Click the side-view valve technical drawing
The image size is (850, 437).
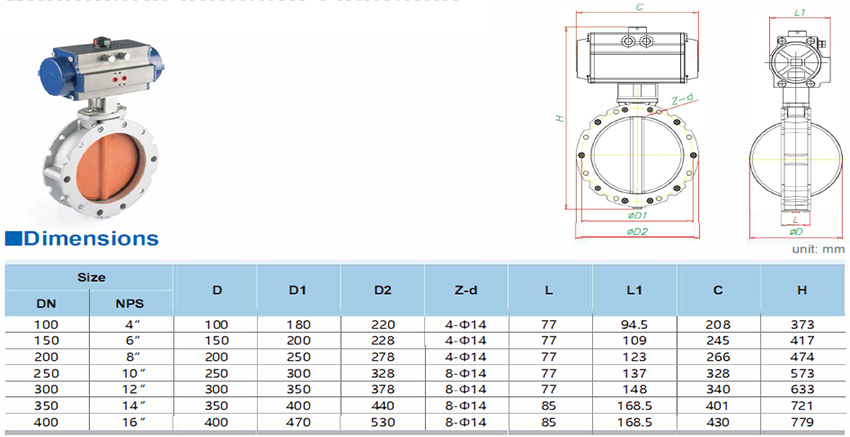(x=796, y=123)
